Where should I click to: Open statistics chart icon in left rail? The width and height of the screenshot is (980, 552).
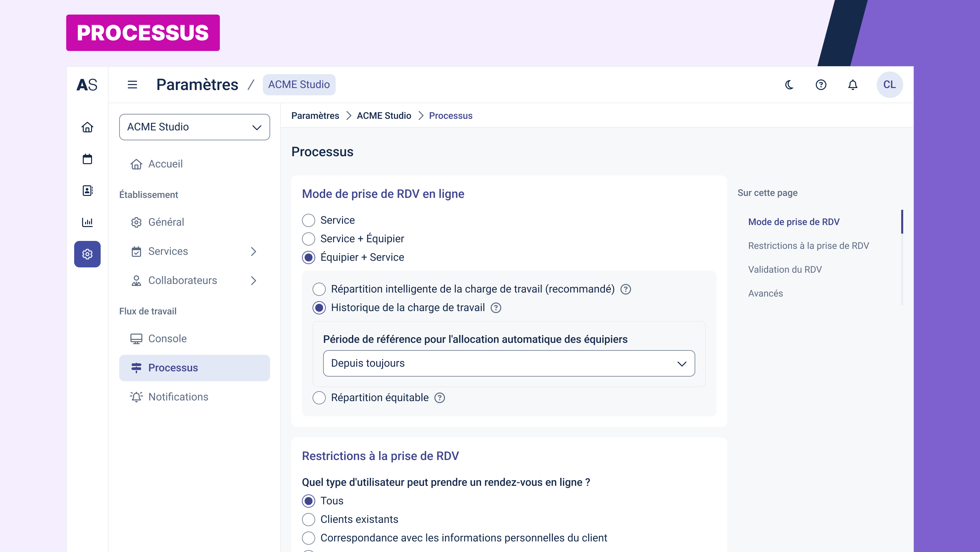pos(87,222)
